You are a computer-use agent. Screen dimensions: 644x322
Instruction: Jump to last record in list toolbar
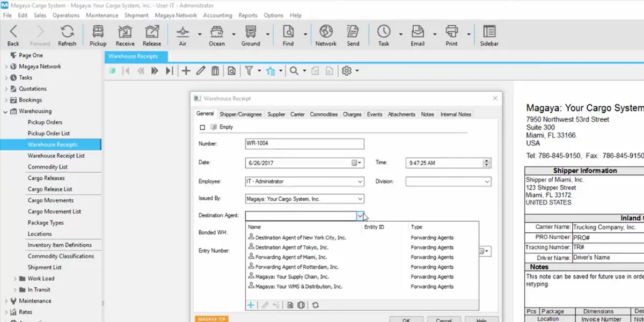169,70
